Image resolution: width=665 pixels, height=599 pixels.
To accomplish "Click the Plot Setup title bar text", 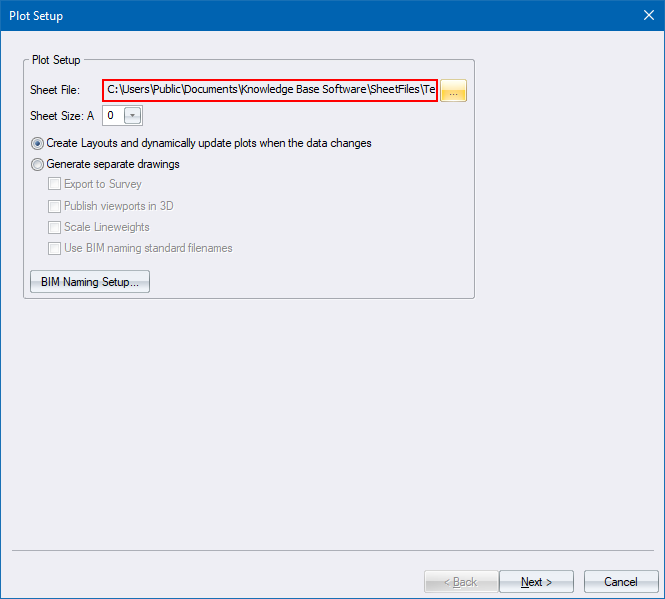I will 37,15.
